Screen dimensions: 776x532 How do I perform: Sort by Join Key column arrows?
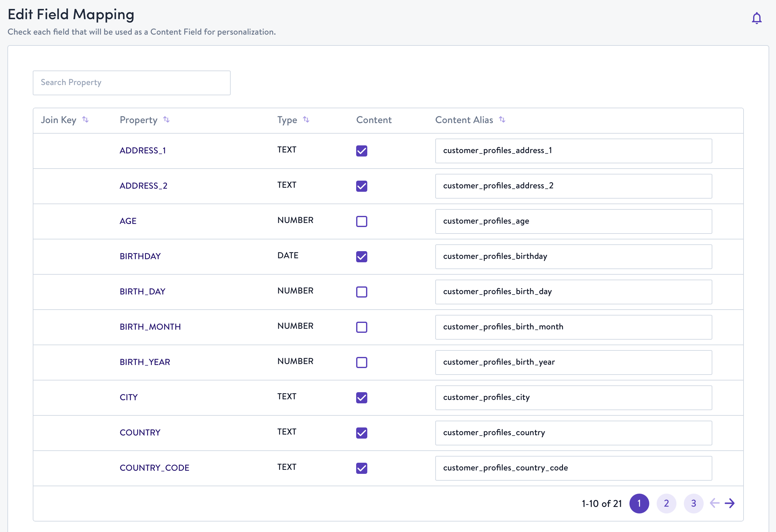(85, 120)
